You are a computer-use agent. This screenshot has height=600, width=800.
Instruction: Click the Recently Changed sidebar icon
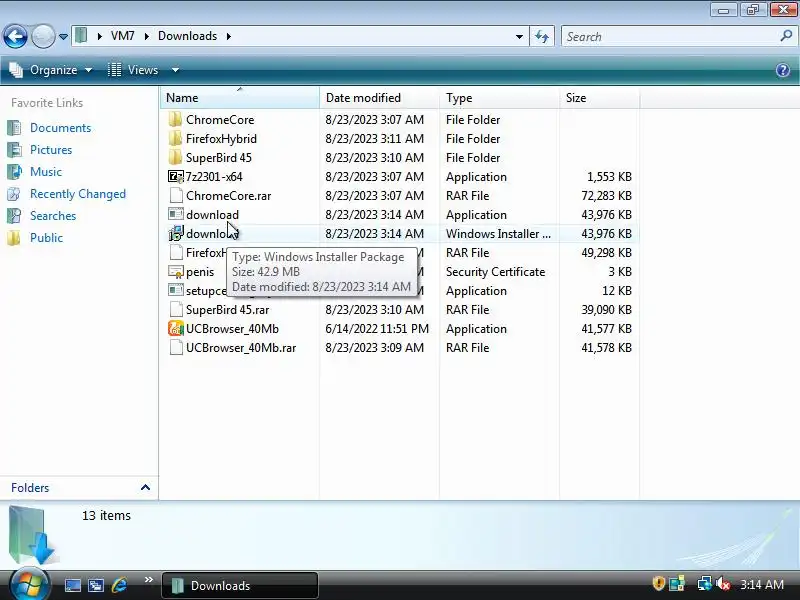coord(14,194)
